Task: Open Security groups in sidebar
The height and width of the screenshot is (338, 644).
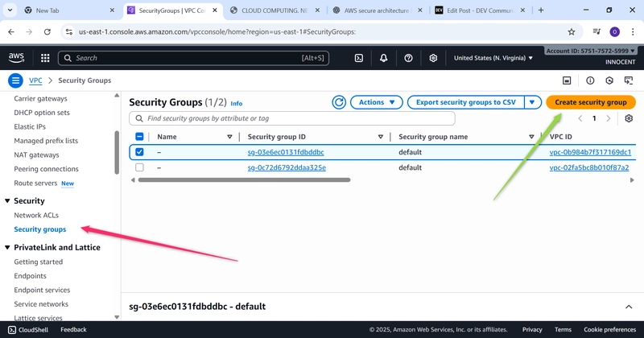Action: (39, 229)
